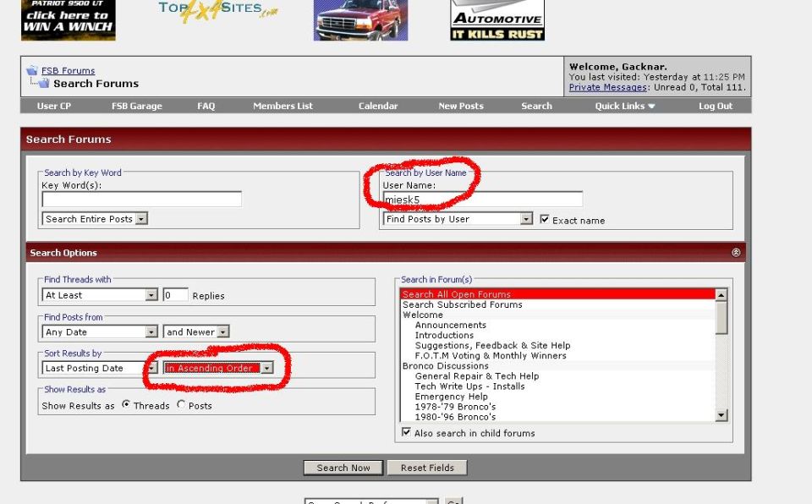Select F.O.T.M Voting & Monthly Winners
This screenshot has height=504, width=812.
point(557,355)
